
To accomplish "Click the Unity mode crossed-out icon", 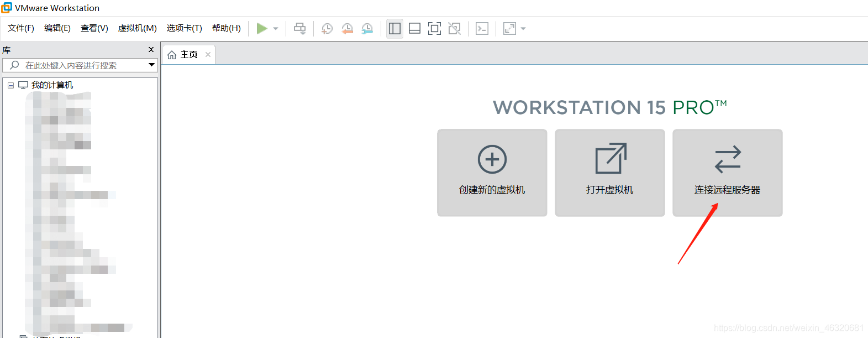I will tap(454, 28).
